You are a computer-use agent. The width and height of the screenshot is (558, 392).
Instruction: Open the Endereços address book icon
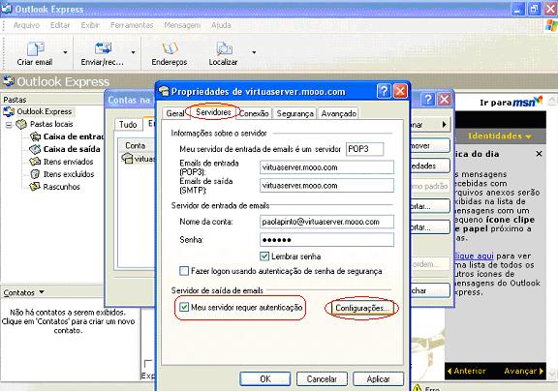pos(170,48)
